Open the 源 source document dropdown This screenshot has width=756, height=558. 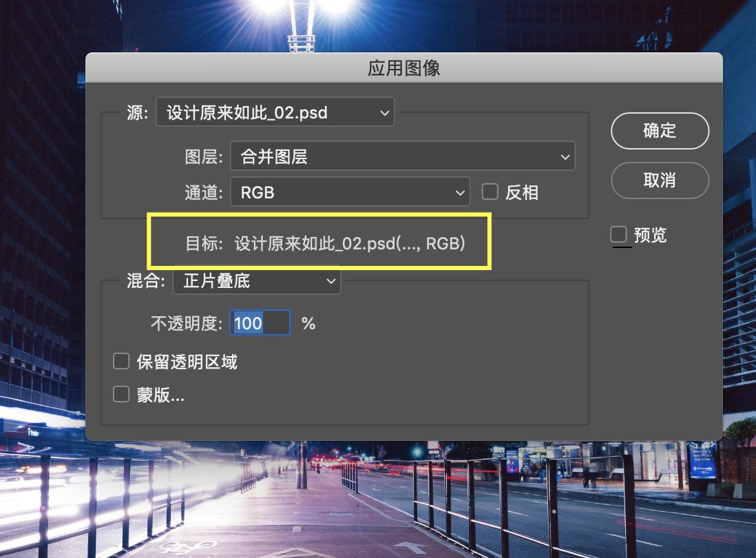click(275, 112)
